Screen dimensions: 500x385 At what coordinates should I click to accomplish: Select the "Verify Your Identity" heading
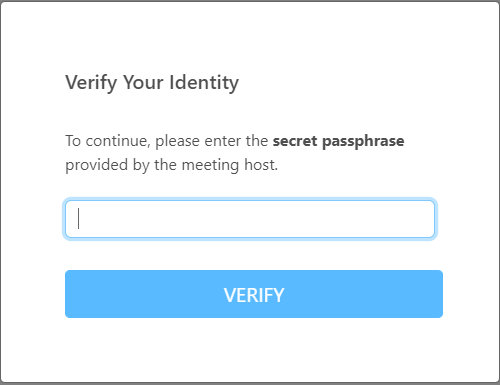click(x=152, y=82)
